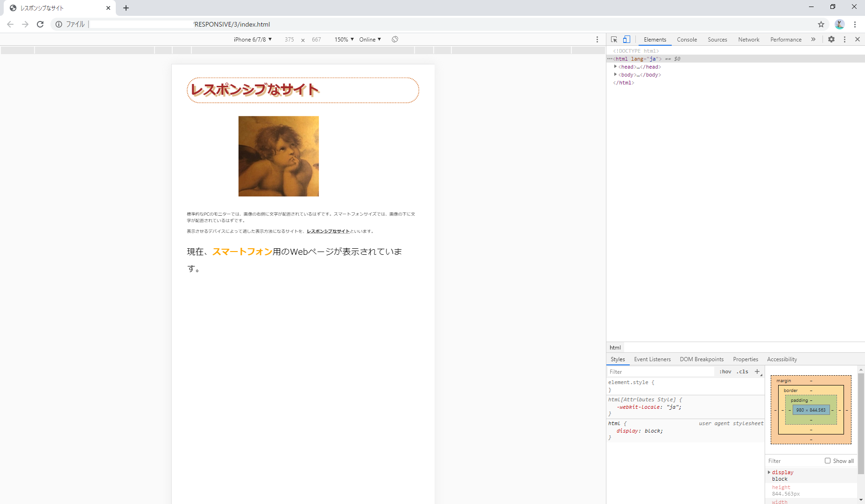Select the inspect element cursor icon
Screen dimensions: 865x504
(614, 39)
